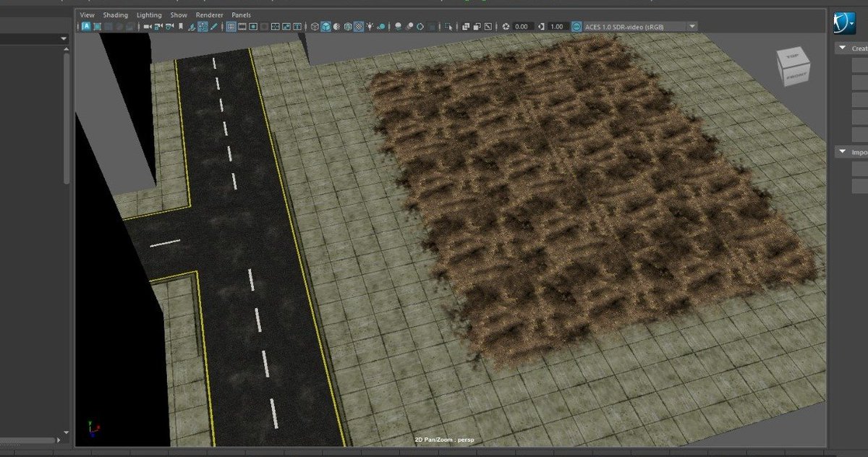Toggle the Textured display checker icon

click(x=358, y=26)
